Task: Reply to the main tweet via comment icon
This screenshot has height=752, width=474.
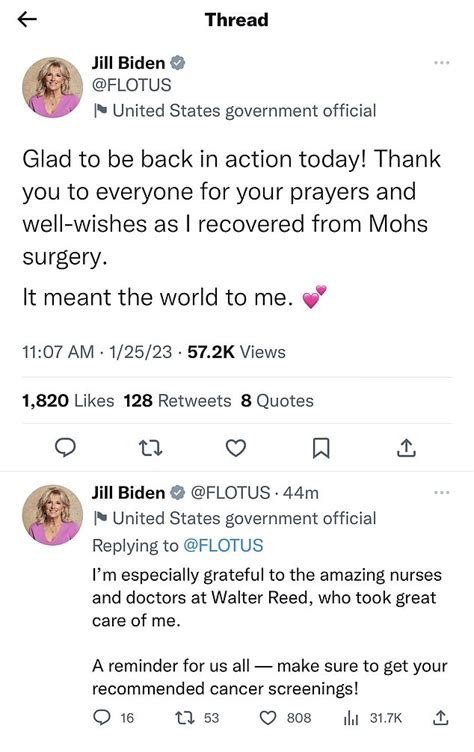Action: click(x=65, y=448)
